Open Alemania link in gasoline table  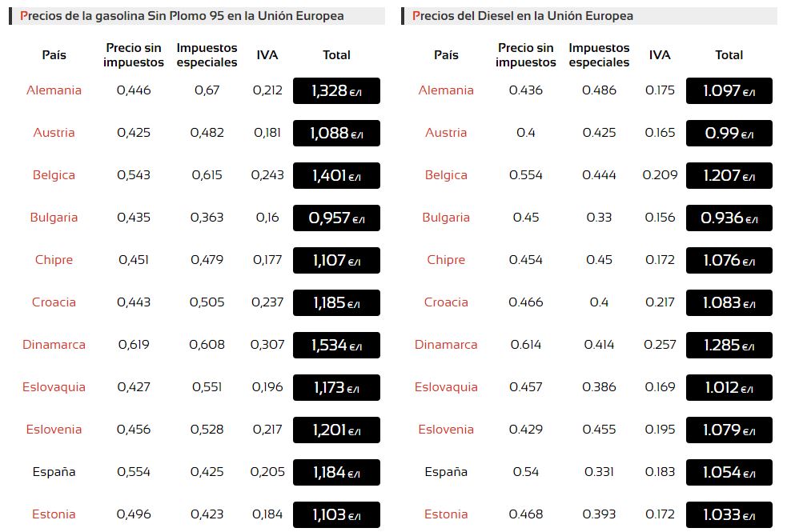coord(54,90)
